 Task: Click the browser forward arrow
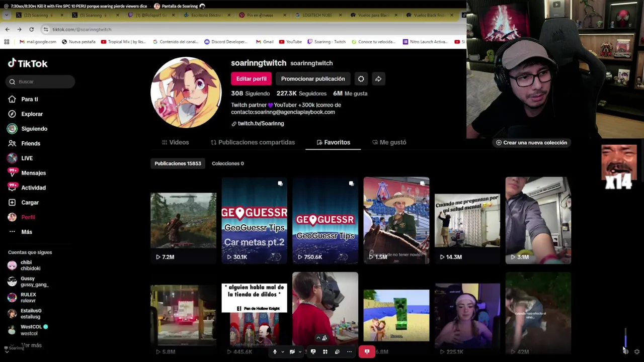[19, 29]
